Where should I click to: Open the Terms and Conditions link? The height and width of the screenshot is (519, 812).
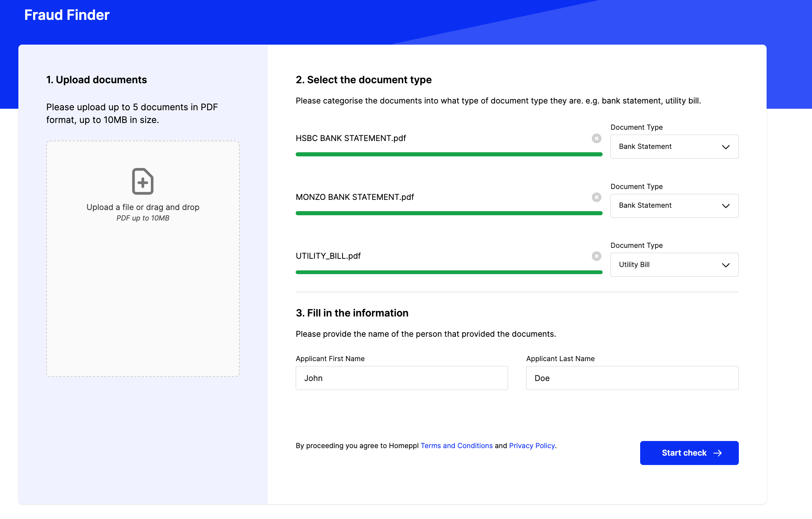pyautogui.click(x=456, y=445)
